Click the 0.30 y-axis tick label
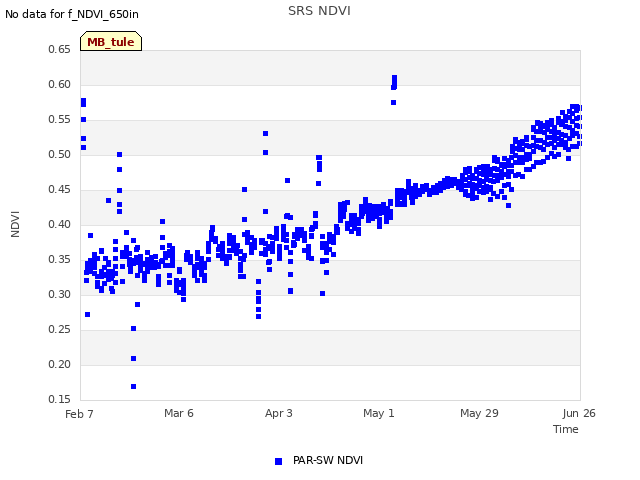 click(x=59, y=294)
